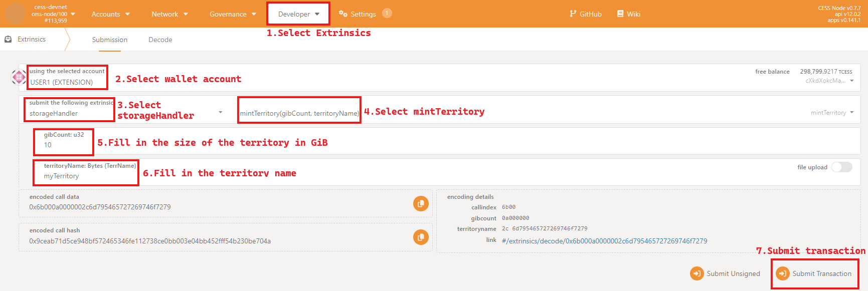Click the Extrinsics section icon
The image size is (868, 291).
coord(8,39)
